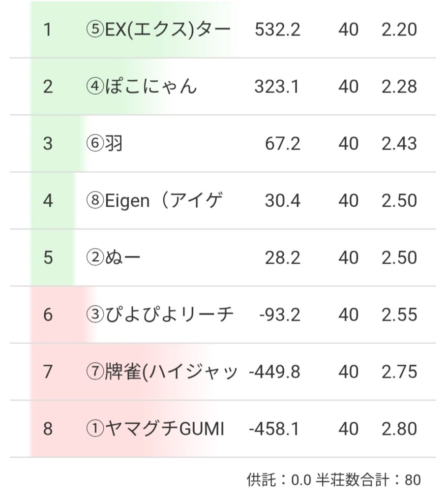Screen dimensions: 446x504
Task: Click rank number 1 cell
Action: point(48,30)
